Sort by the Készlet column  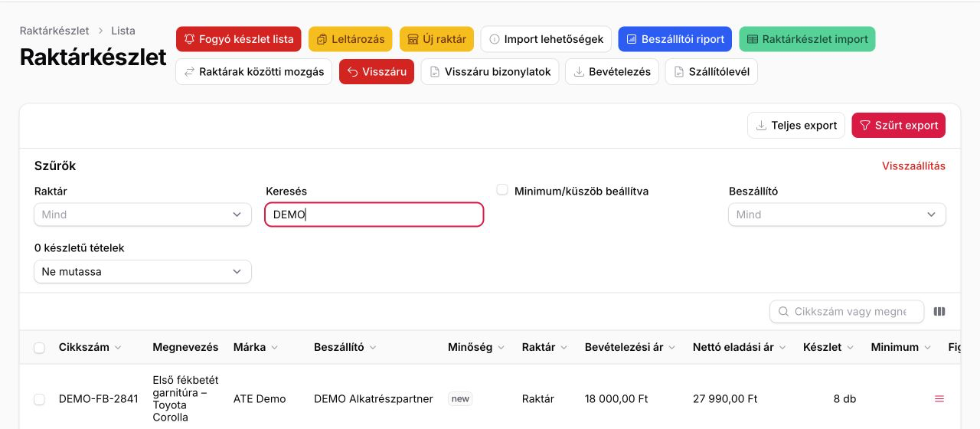[x=828, y=347]
